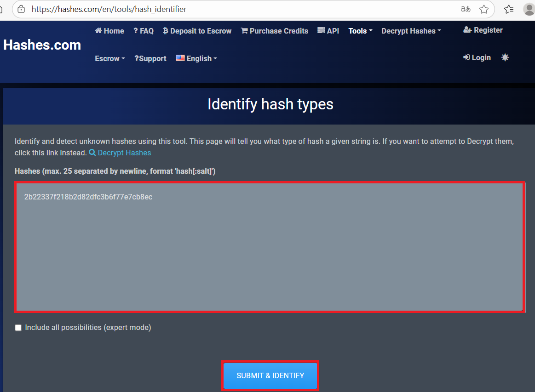Go to the Home menu item
535x392 pixels.
(109, 31)
